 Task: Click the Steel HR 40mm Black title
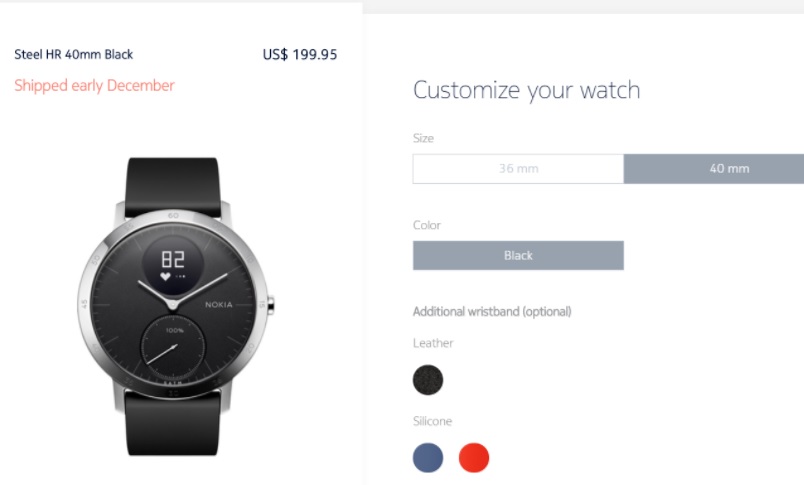click(73, 54)
